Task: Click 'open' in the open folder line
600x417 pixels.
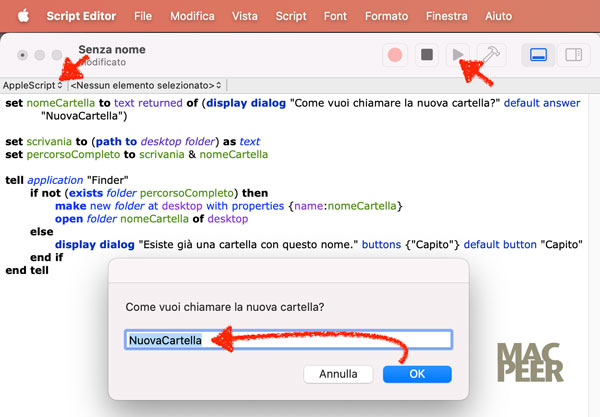Action: click(69, 219)
